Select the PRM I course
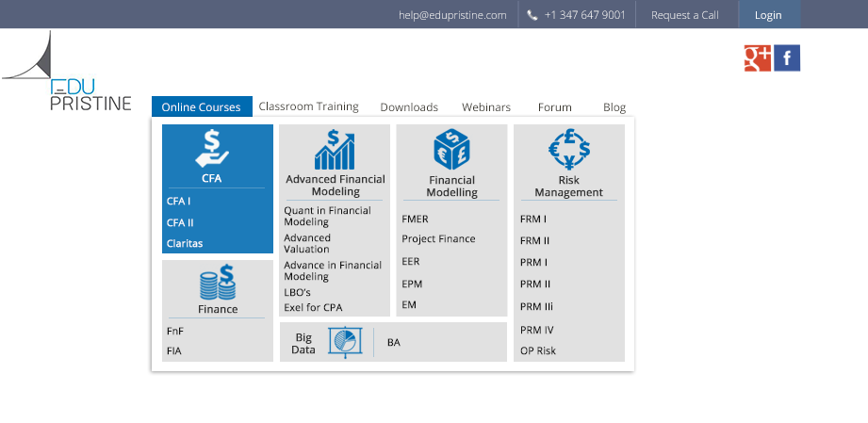The image size is (868, 423). [x=533, y=263]
